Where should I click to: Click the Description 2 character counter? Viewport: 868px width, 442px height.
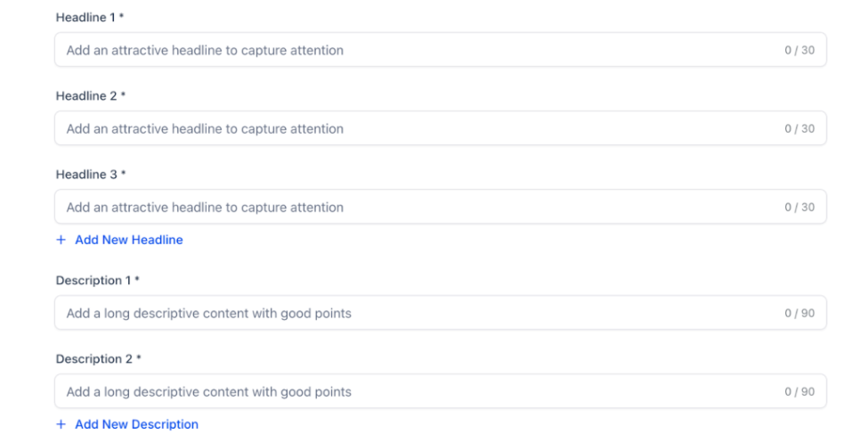(x=799, y=392)
